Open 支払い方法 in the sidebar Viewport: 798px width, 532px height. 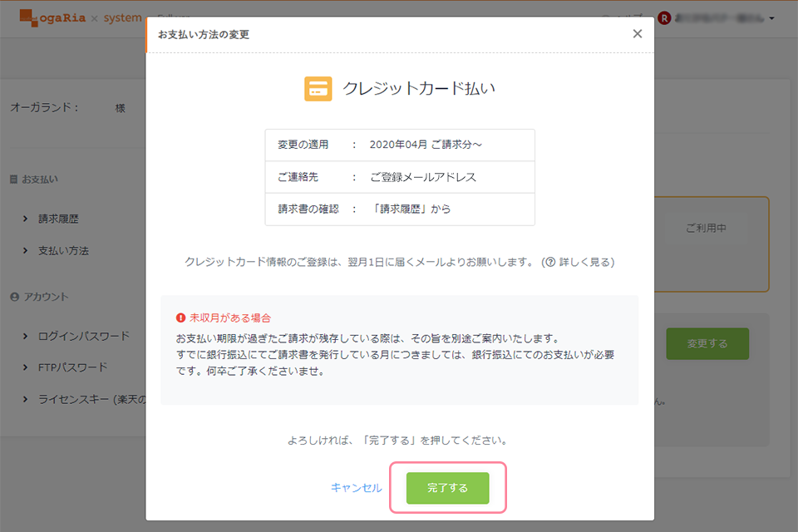click(64, 251)
